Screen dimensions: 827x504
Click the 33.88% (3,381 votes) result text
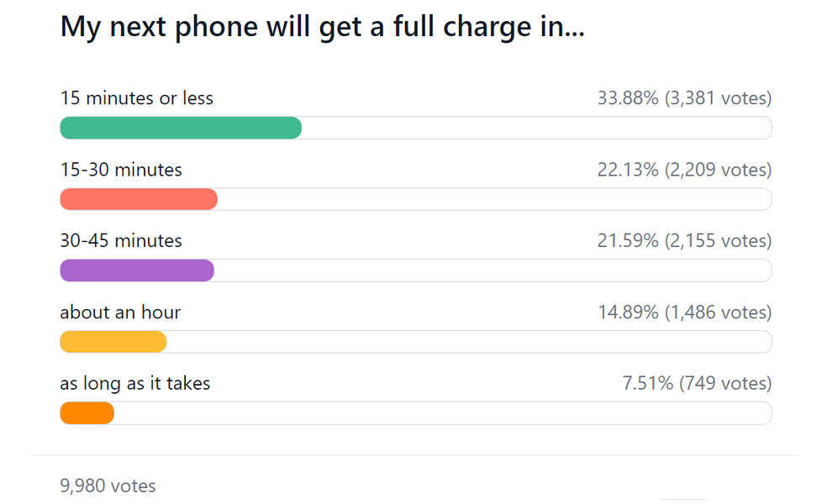click(684, 98)
